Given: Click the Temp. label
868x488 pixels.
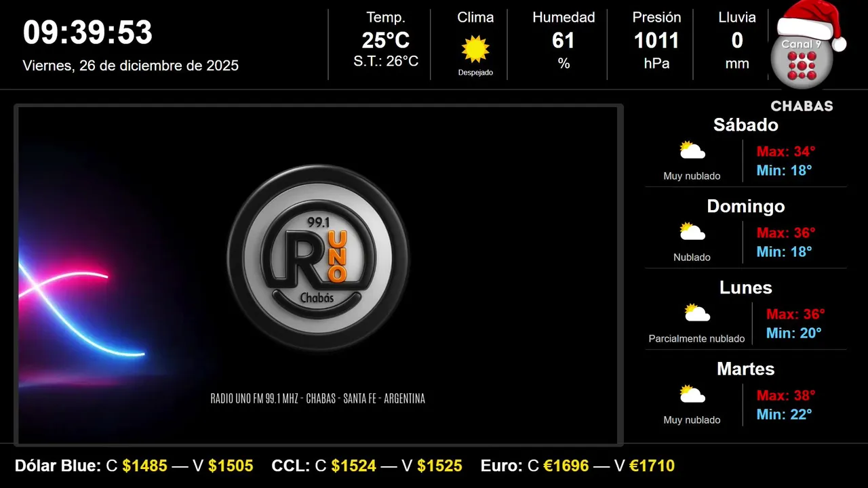Looking at the screenshot, I should 386,18.
